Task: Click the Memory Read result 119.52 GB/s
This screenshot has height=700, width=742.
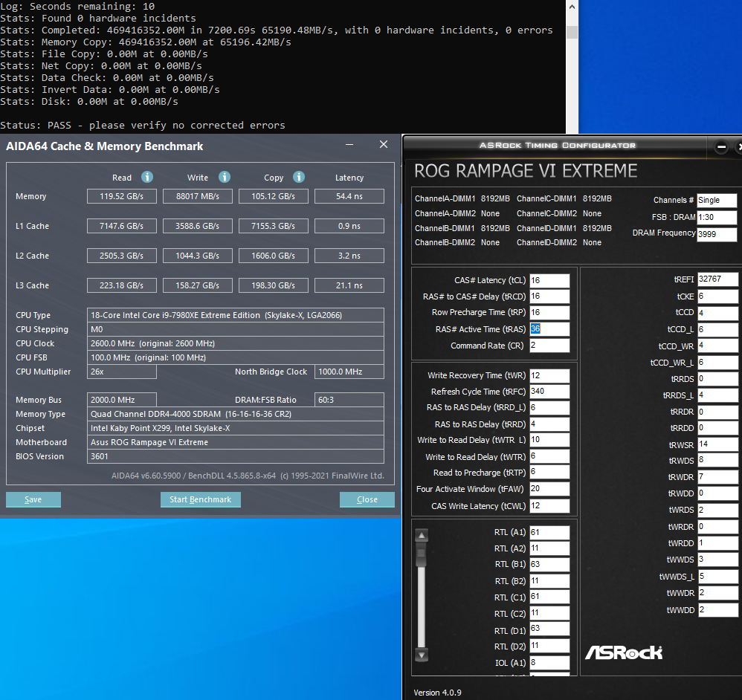Action: click(122, 196)
